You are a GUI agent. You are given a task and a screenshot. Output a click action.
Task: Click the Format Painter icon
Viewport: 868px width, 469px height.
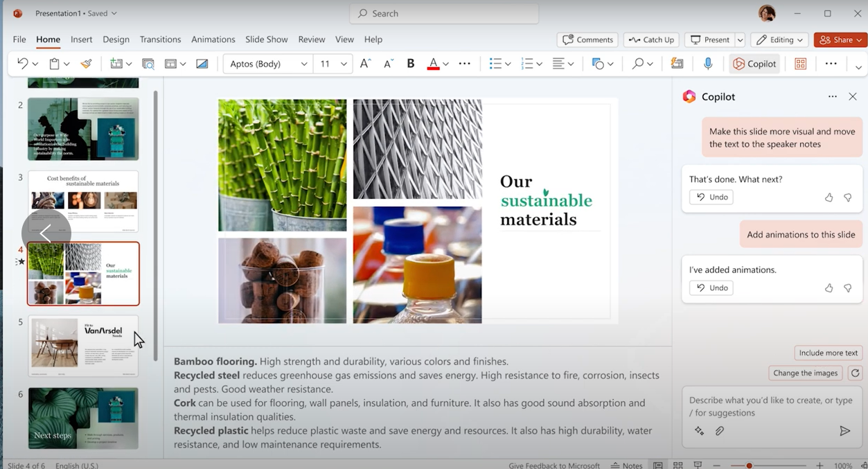tap(86, 64)
